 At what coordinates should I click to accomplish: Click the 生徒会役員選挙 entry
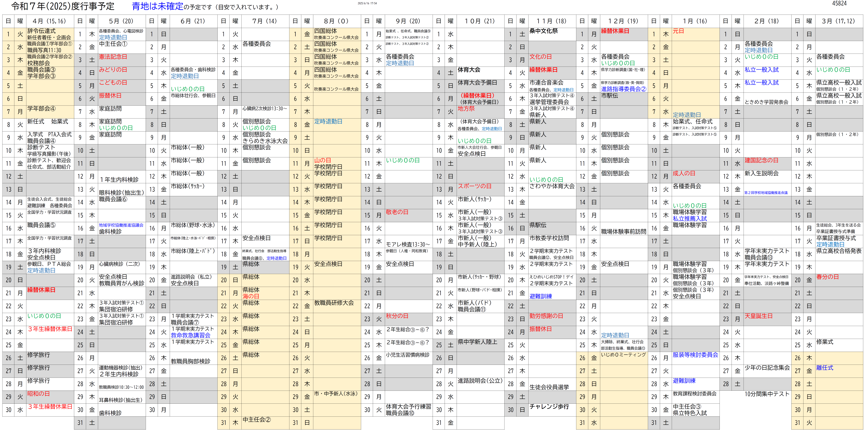549,387
